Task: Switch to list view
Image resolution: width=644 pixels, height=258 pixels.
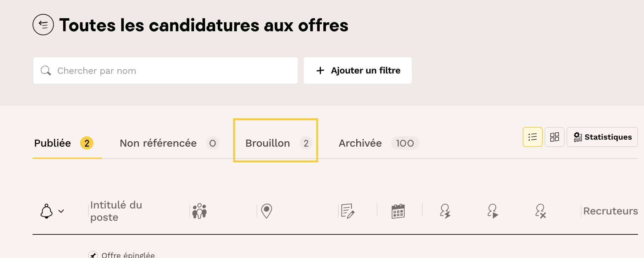Action: coord(533,137)
